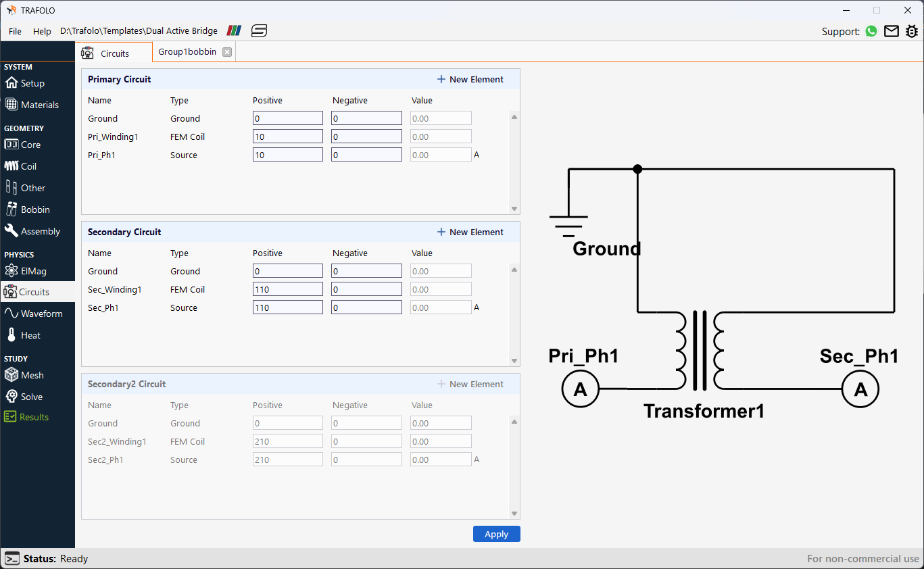924x569 pixels.
Task: Open the Materials panel
Action: click(37, 104)
